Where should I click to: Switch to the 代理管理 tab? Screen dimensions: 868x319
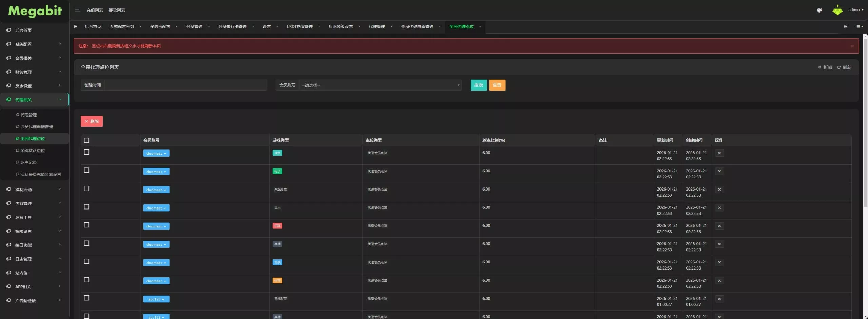pyautogui.click(x=377, y=27)
